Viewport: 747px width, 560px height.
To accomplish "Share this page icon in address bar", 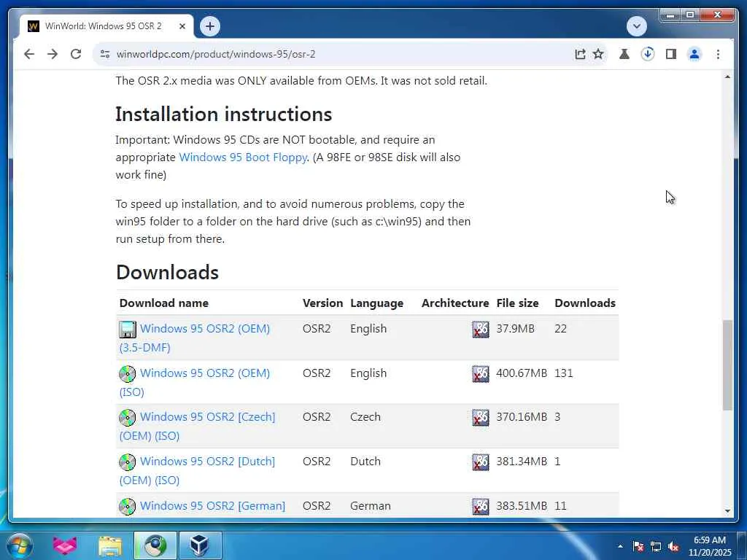I will click(x=580, y=54).
